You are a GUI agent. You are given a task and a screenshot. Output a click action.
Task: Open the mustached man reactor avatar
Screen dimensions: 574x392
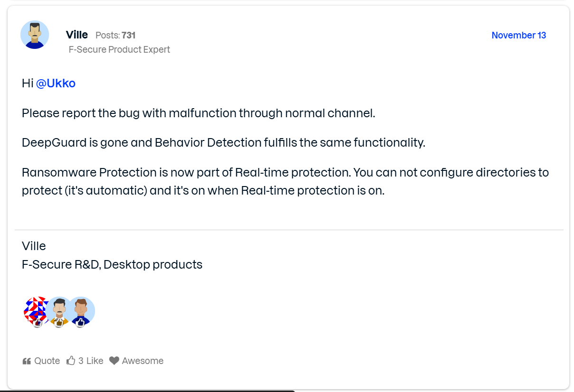[x=59, y=311]
